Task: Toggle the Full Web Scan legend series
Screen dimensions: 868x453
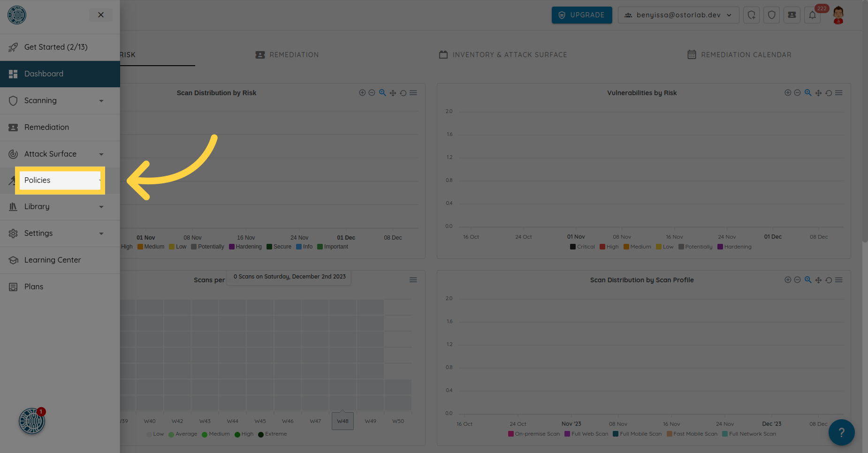Action: click(x=586, y=434)
